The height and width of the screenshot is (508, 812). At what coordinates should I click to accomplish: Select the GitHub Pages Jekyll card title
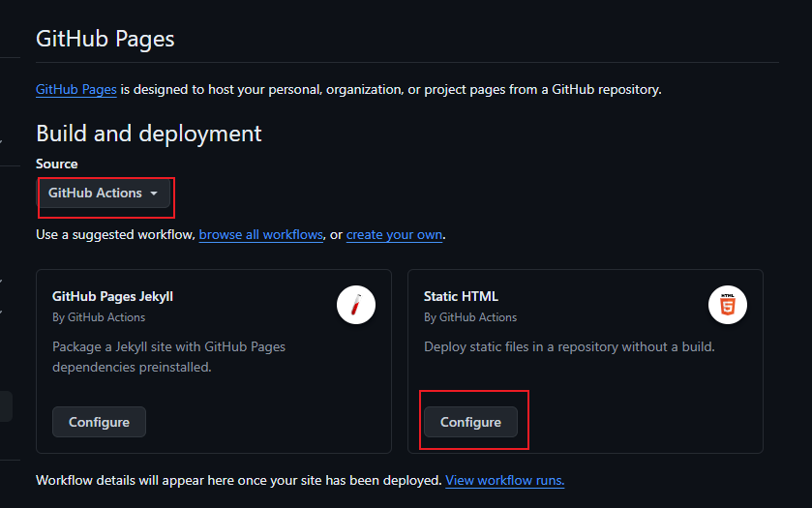point(112,296)
